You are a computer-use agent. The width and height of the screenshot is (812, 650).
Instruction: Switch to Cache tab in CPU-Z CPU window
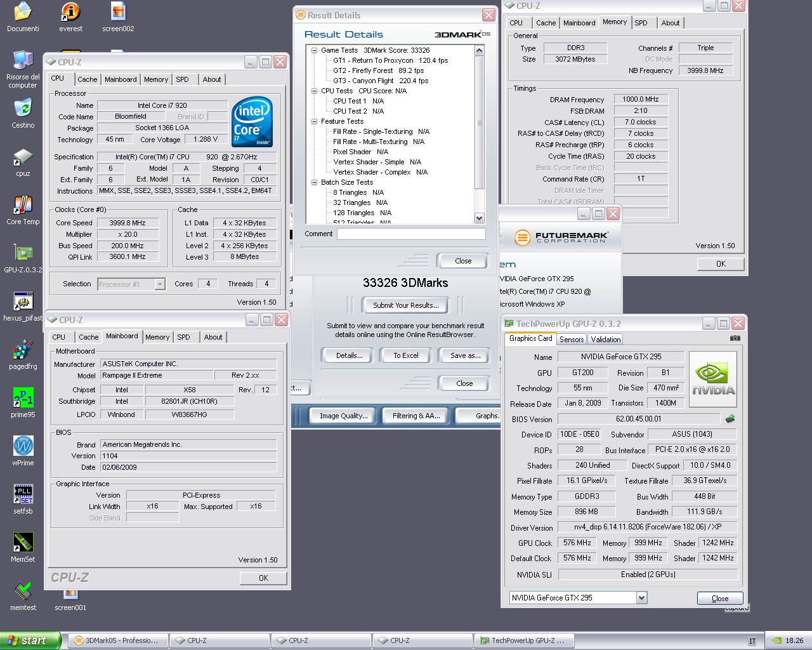(88, 79)
